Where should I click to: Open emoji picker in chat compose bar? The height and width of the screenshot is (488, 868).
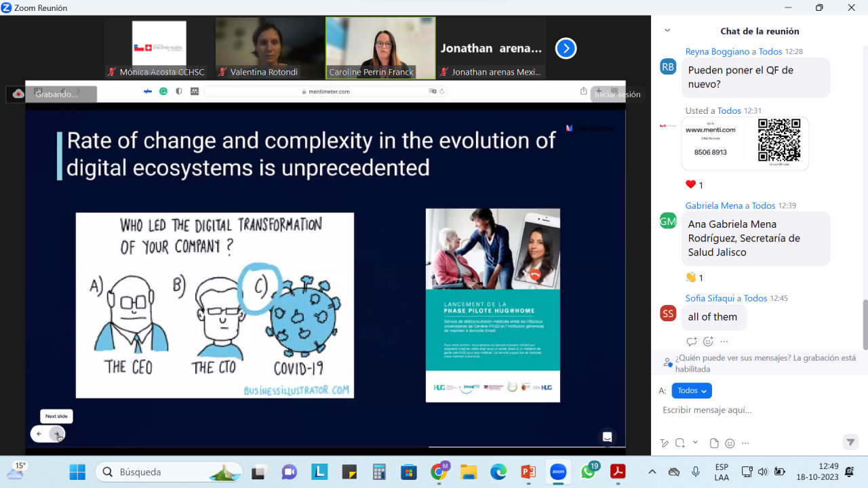click(730, 443)
